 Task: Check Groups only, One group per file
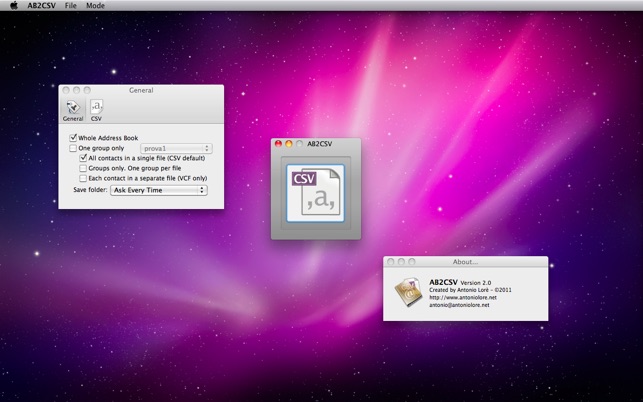coord(83,168)
